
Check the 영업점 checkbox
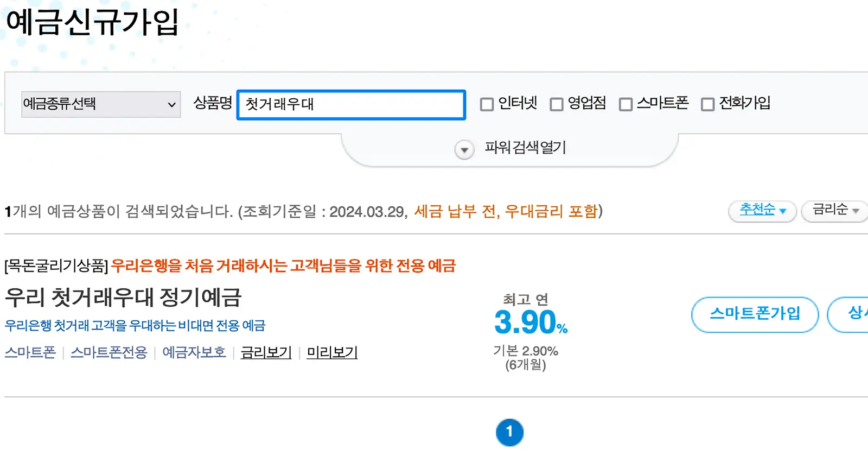coord(557,104)
